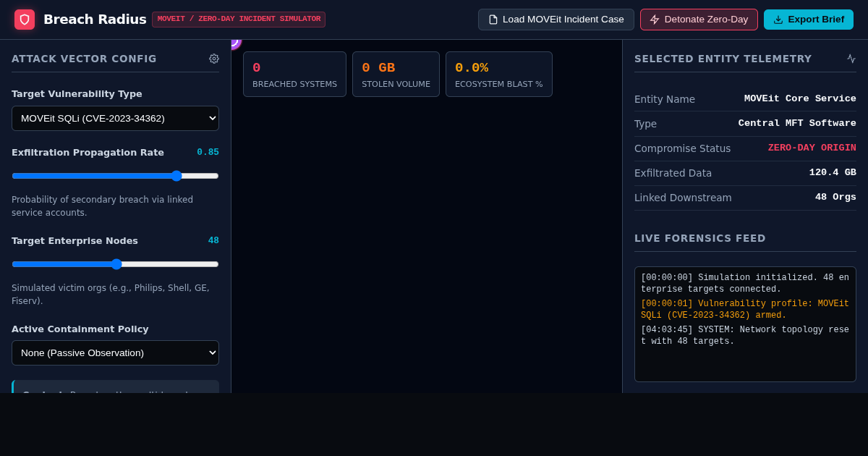Viewport: 868px width, 456px height.
Task: Export the brief report
Action: pos(809,20)
